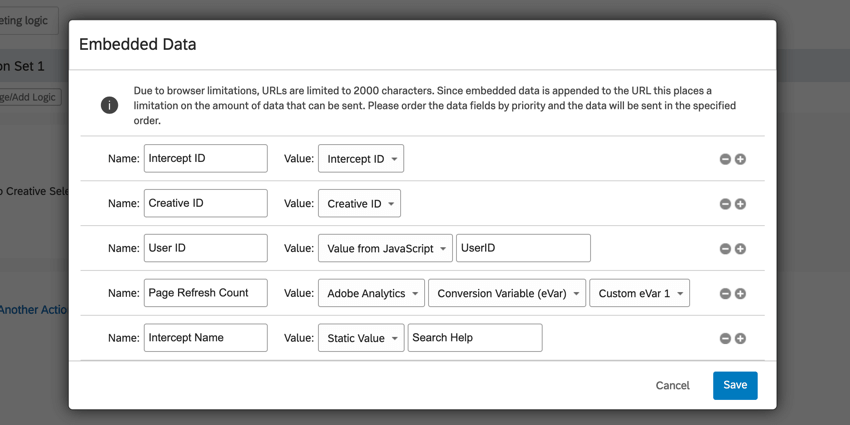Save the embedded data settings
The height and width of the screenshot is (425, 850).
(x=735, y=385)
